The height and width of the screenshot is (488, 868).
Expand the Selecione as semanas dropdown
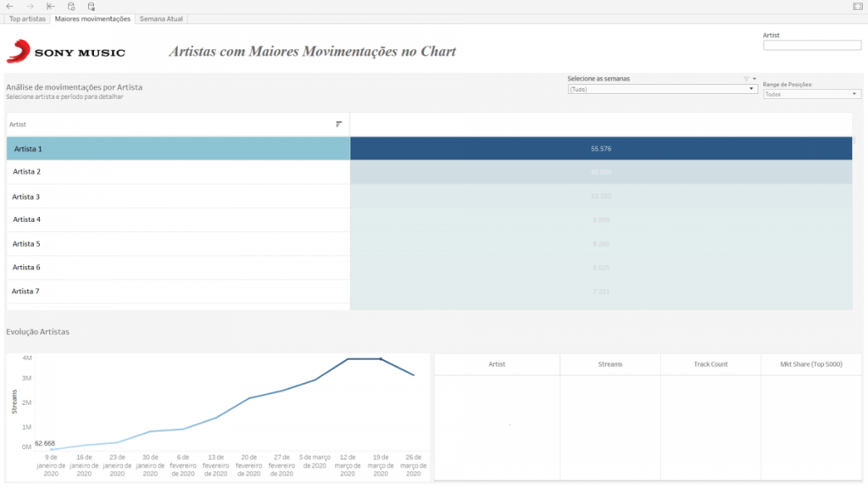(662, 89)
